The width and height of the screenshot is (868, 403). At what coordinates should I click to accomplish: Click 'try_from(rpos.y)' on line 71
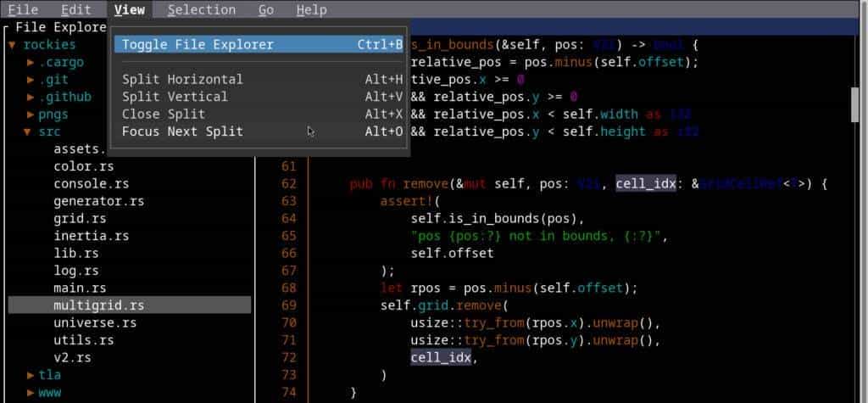(x=524, y=340)
